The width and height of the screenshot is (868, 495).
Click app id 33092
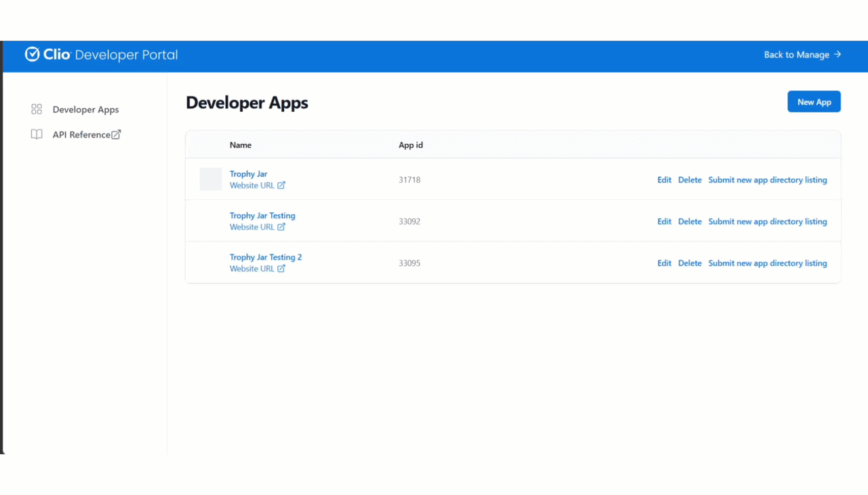click(x=410, y=222)
